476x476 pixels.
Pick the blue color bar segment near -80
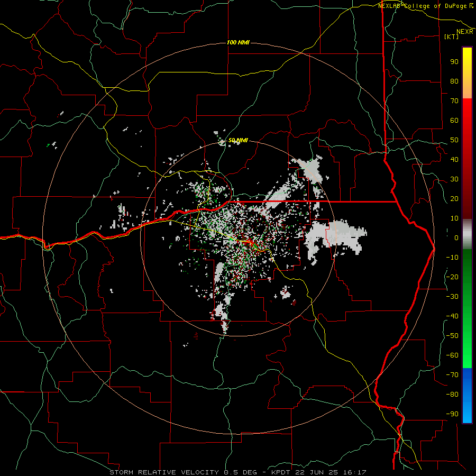(467, 395)
